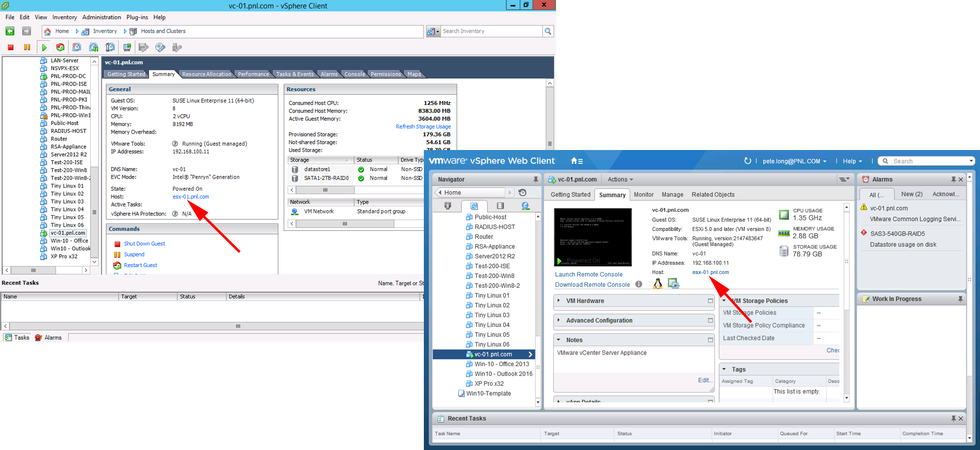This screenshot has width=980, height=450.
Task: Click the green Back navigation arrow
Action: [x=10, y=31]
